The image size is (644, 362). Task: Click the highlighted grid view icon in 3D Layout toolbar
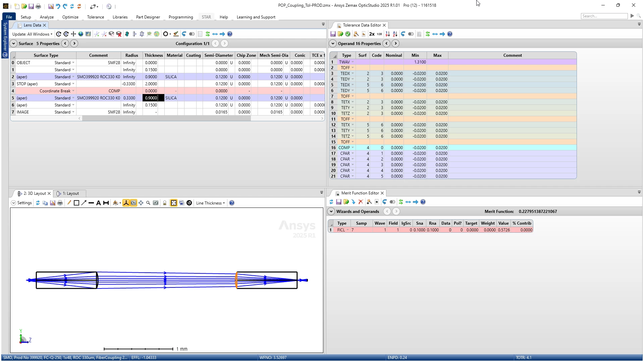(x=174, y=203)
